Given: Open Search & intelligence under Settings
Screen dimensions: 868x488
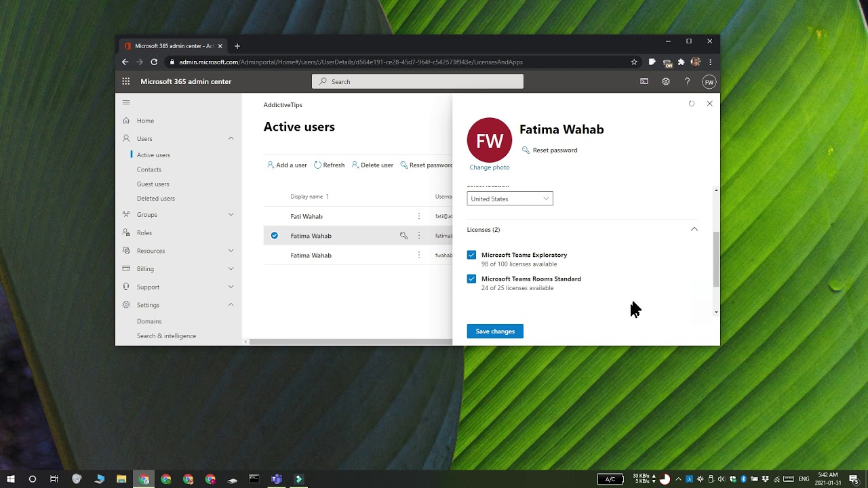Looking at the screenshot, I should tap(166, 336).
